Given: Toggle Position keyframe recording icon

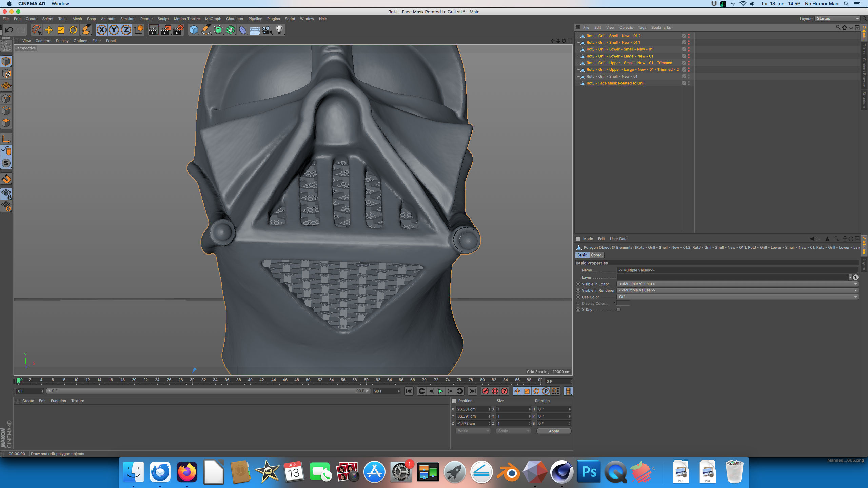Looking at the screenshot, I should pos(517,391).
